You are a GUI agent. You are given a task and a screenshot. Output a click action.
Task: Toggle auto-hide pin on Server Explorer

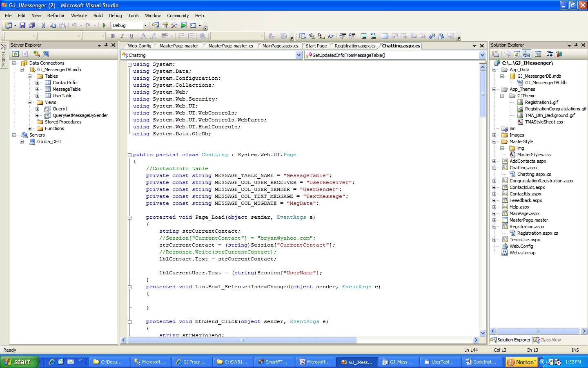[106, 45]
